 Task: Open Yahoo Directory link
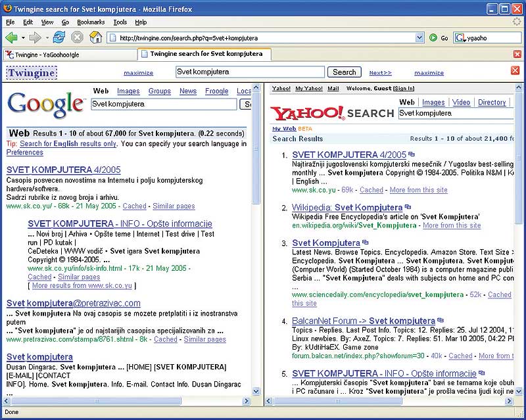coord(492,103)
